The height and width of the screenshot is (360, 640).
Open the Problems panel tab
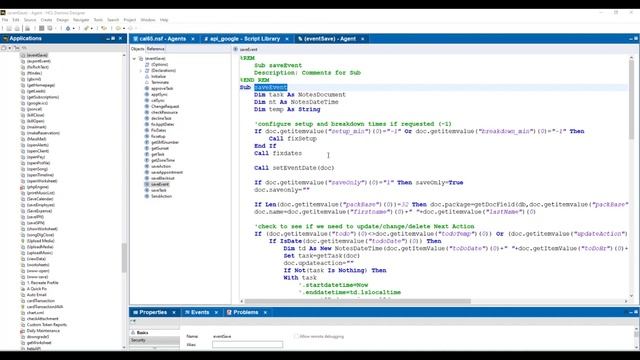[246, 312]
